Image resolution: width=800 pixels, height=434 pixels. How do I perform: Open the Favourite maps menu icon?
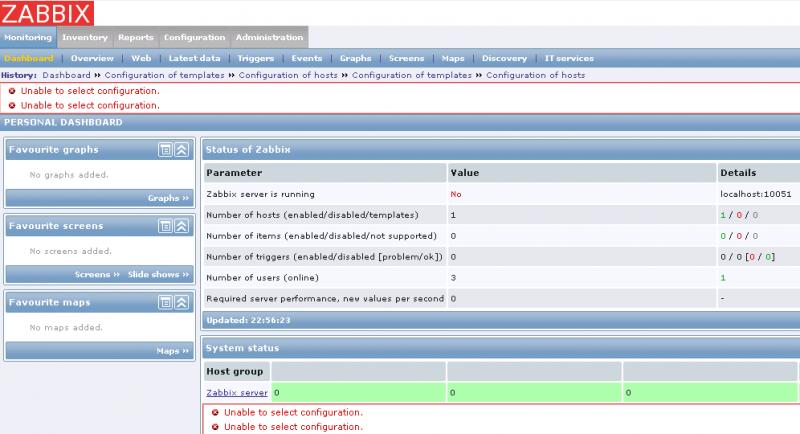(165, 302)
